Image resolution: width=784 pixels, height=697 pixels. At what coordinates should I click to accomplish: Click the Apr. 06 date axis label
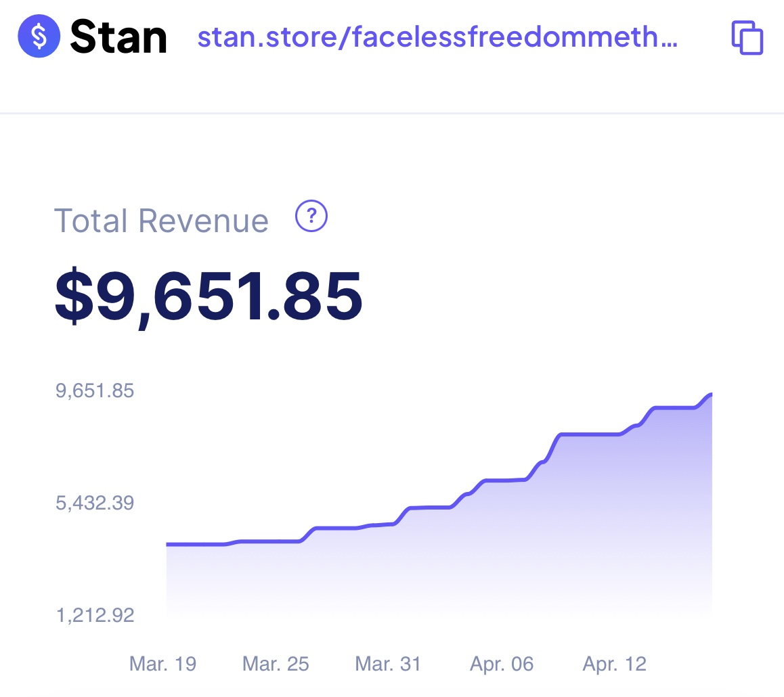(502, 664)
